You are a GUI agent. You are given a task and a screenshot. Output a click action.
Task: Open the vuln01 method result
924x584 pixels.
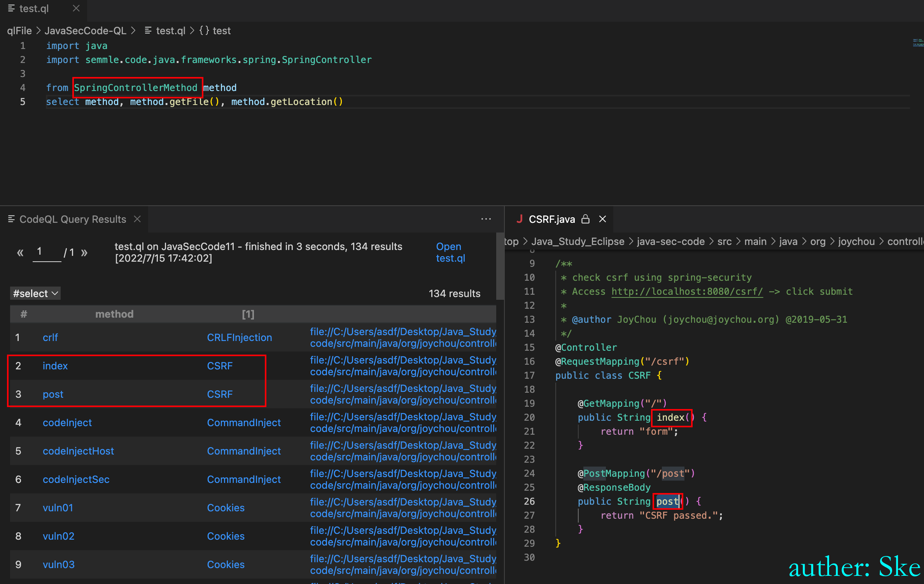[x=58, y=508]
